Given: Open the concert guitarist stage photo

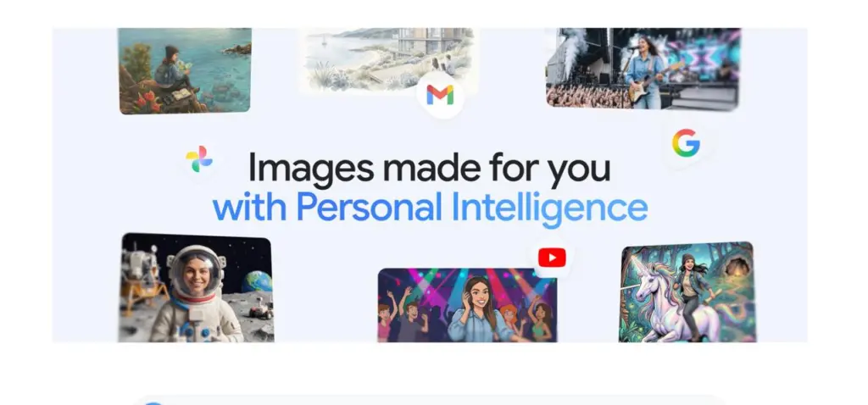Looking at the screenshot, I should [643, 69].
